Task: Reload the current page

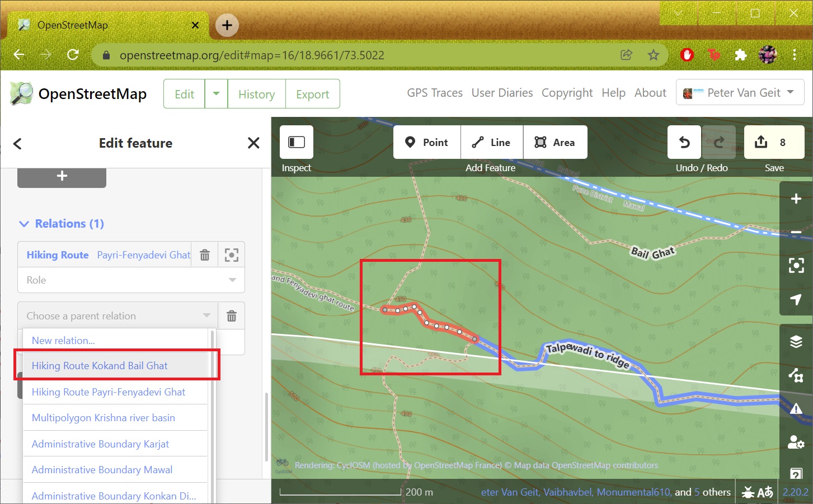Action: pos(73,55)
